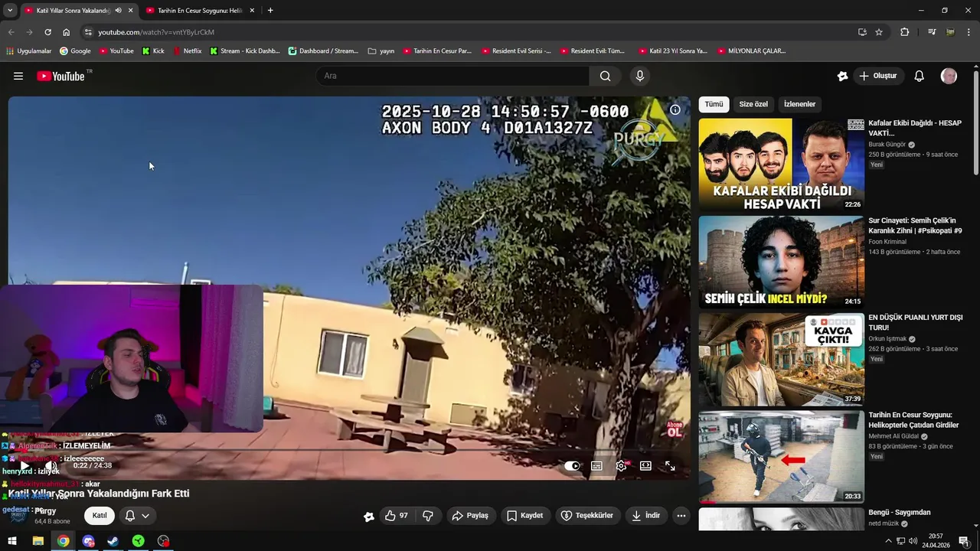980x551 pixels.
Task: Open the account avatar menu
Action: click(x=949, y=76)
